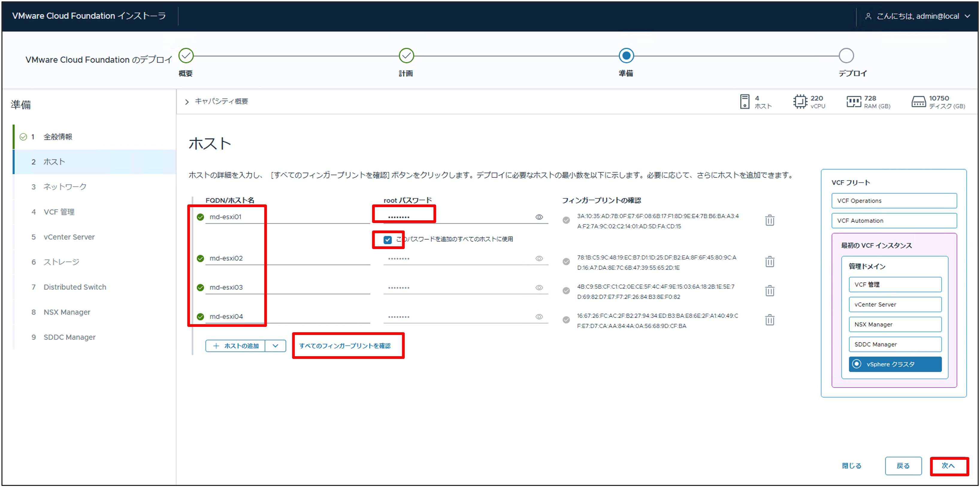The image size is (980, 487).
Task: Open the ホストの追加 dropdown arrow
Action: (x=276, y=346)
